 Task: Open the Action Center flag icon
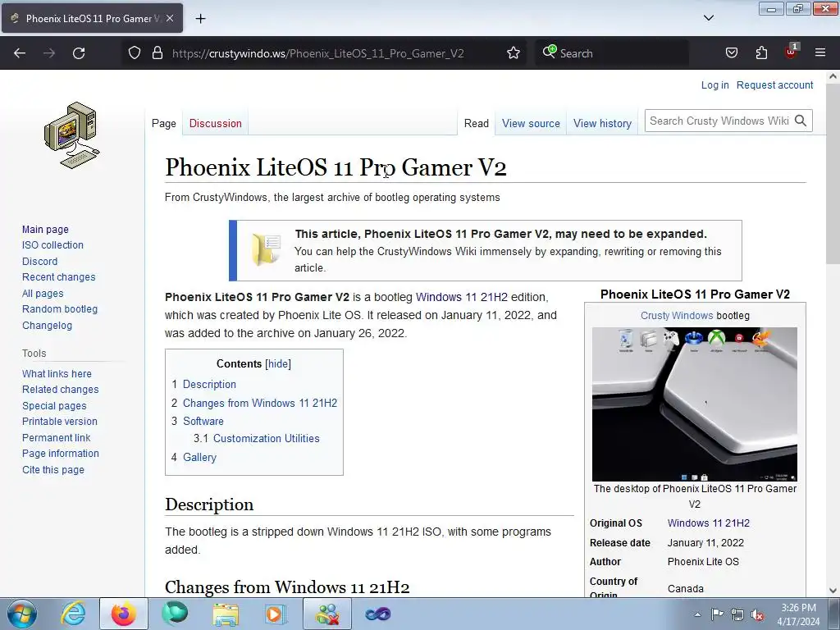click(717, 614)
